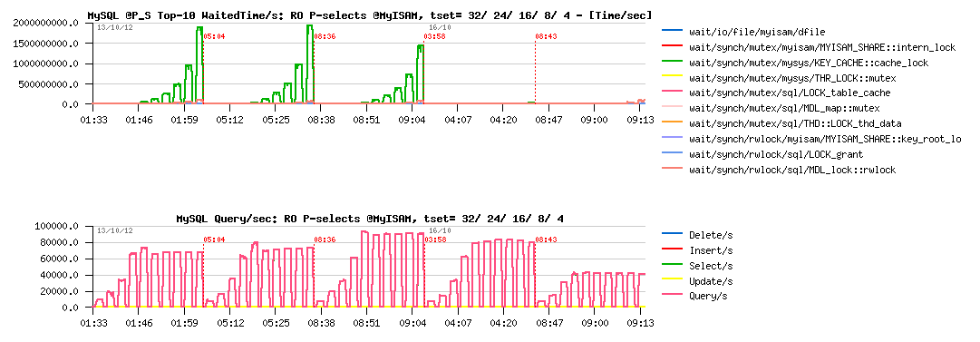This screenshot has height=342, width=980.
Task: Select the Select/s legend entry
Action: pos(711,266)
